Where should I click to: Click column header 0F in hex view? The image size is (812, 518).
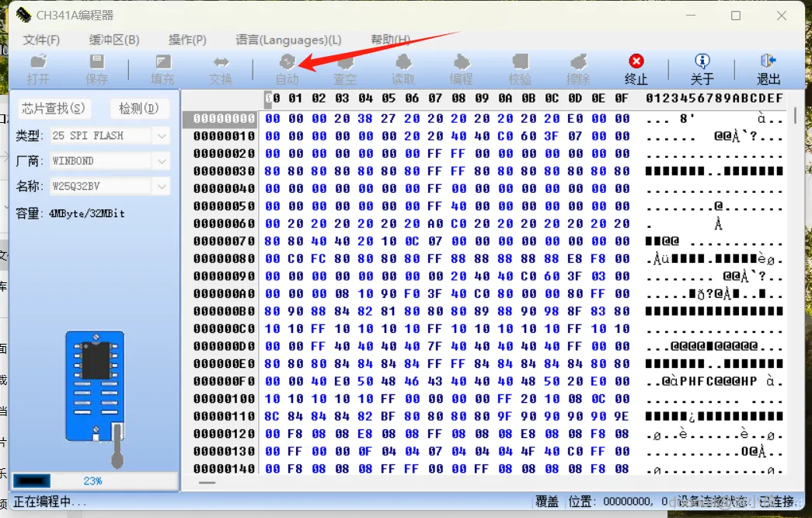622,99
